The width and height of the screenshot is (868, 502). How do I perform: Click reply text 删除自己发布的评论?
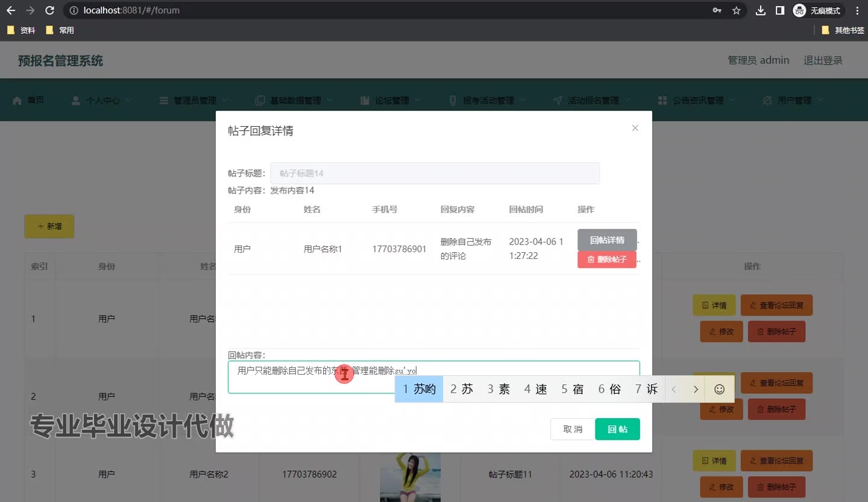point(466,249)
